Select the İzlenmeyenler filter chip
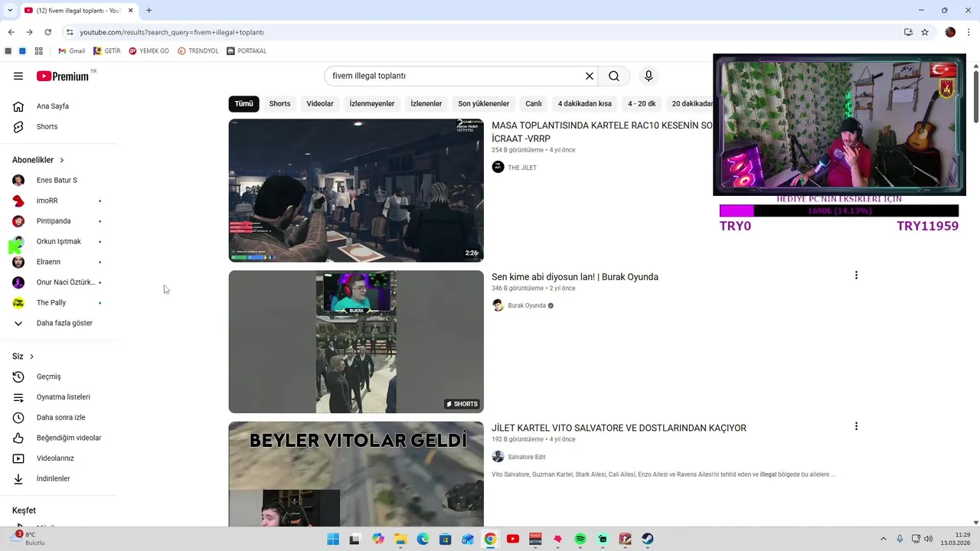 (372, 104)
